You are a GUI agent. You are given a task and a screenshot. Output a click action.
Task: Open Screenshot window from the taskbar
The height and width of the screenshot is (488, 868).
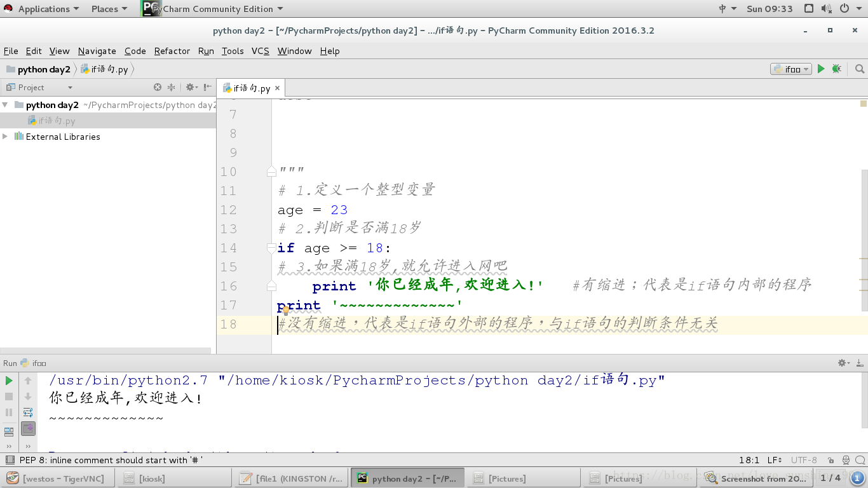point(756,478)
